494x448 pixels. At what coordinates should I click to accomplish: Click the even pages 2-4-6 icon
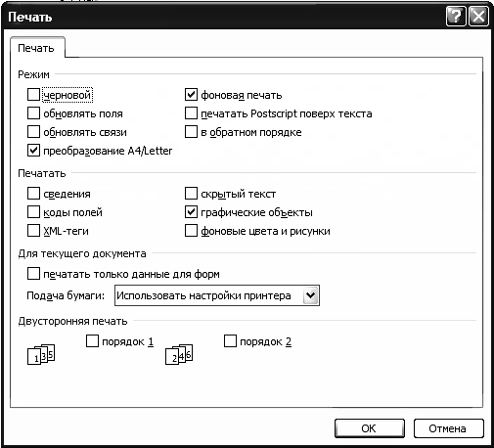pyautogui.click(x=179, y=354)
